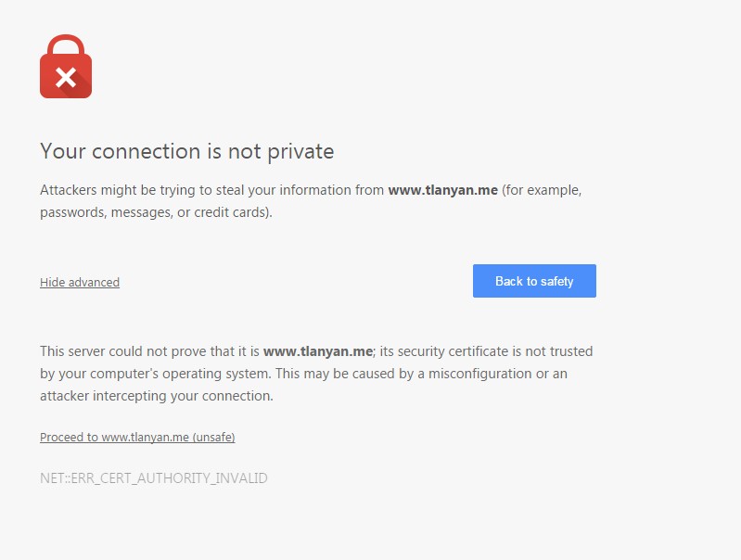This screenshot has width=741, height=560.
Task: Click the white X on the padlock
Action: click(x=65, y=77)
